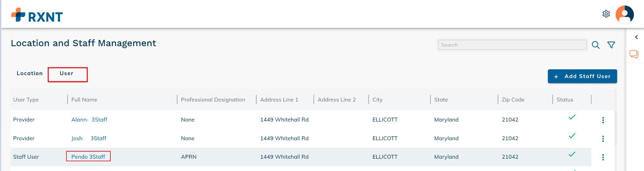
Task: Switch to the Location tab
Action: click(30, 73)
